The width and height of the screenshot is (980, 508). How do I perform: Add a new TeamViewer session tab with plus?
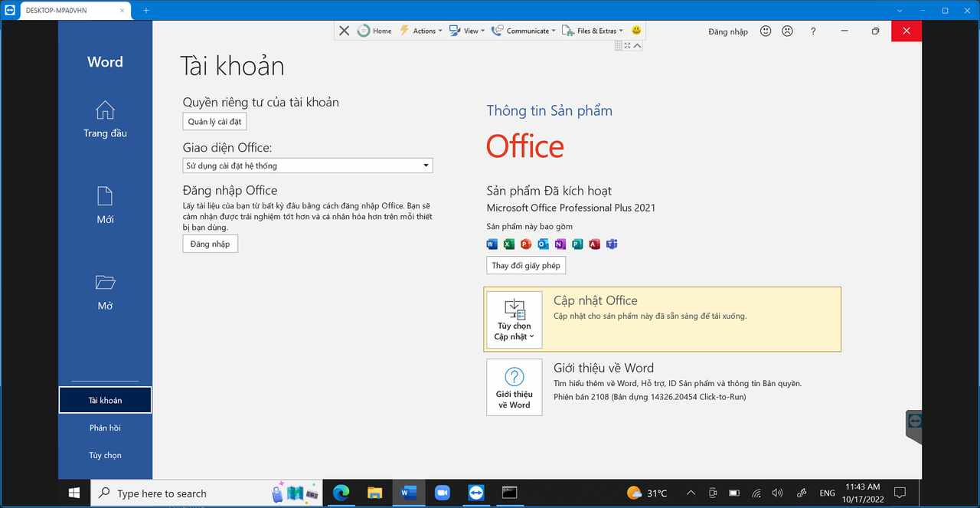[146, 10]
